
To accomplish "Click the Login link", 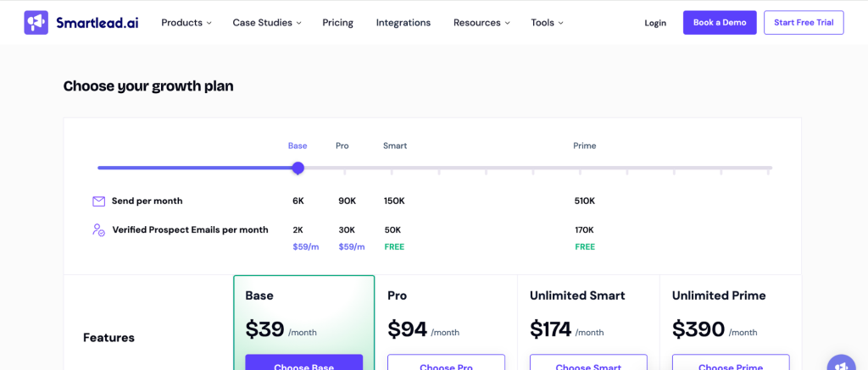I will [x=655, y=23].
